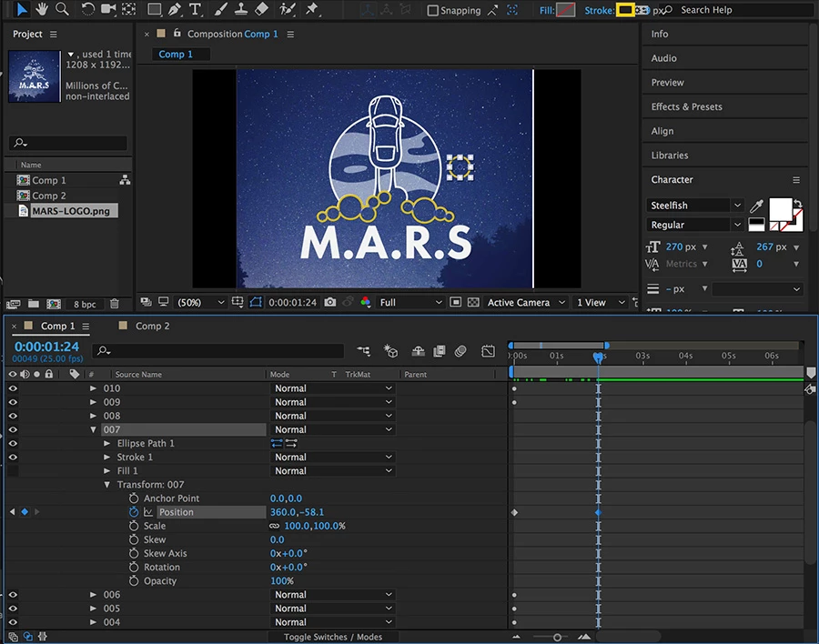
Task: Go to previous Position keyframe
Action: [12, 512]
